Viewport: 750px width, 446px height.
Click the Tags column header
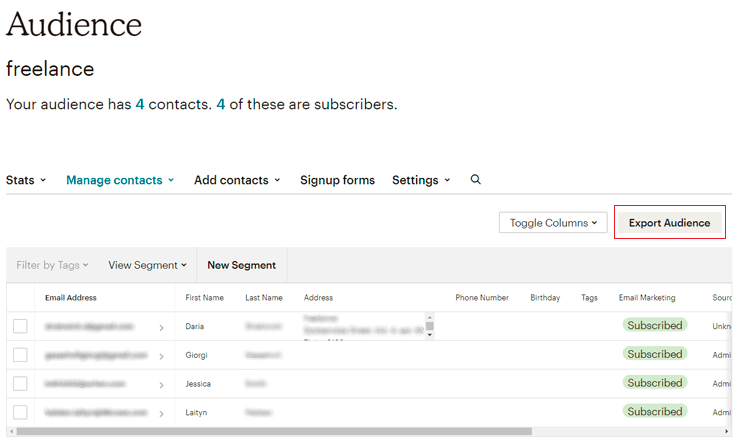tap(589, 298)
